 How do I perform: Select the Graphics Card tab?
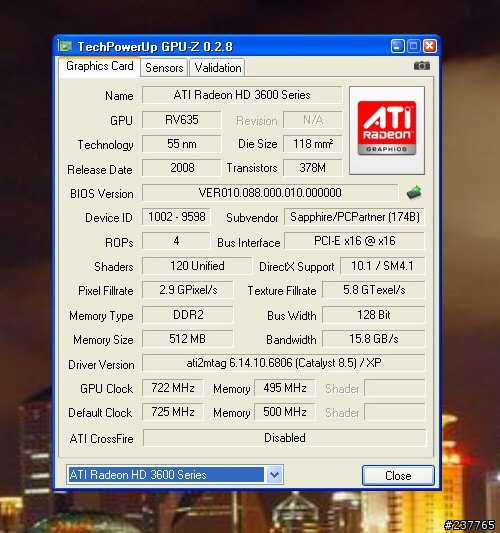point(99,66)
